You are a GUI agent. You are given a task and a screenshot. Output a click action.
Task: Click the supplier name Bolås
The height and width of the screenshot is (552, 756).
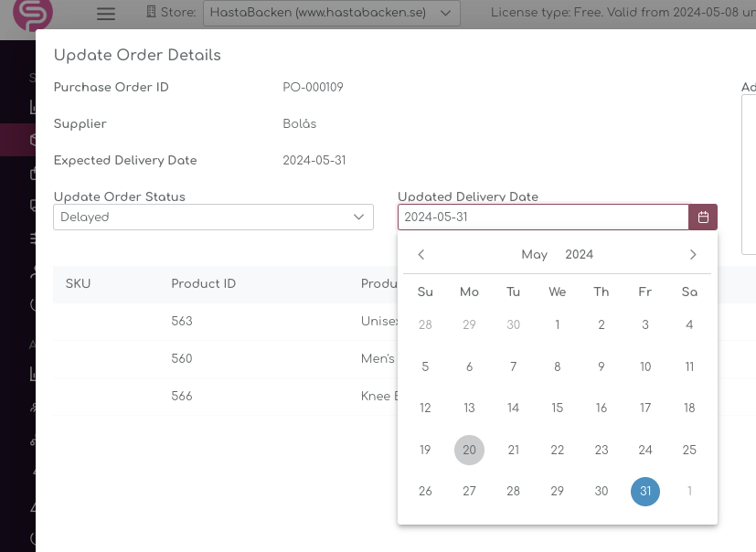(x=300, y=123)
